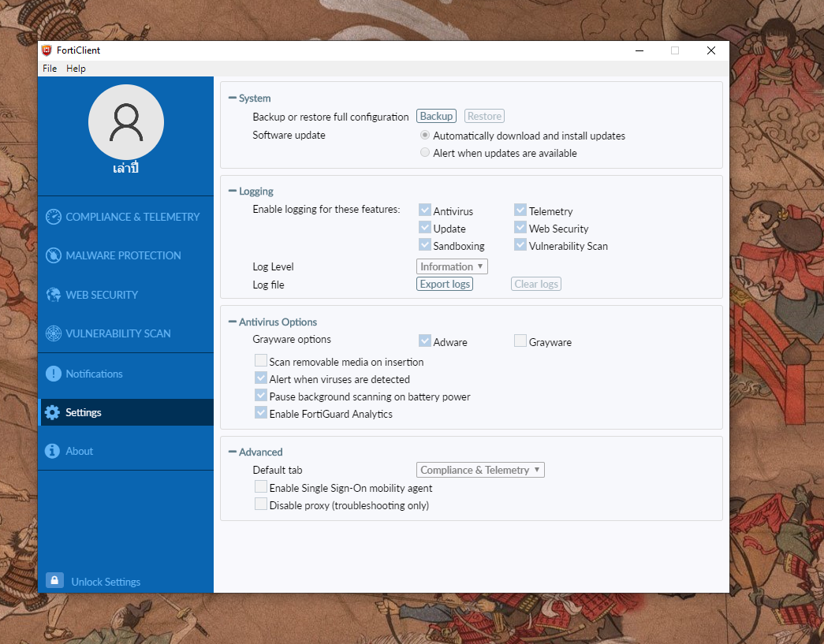Image resolution: width=824 pixels, height=644 pixels.
Task: Collapse the Logging section
Action: click(x=233, y=191)
